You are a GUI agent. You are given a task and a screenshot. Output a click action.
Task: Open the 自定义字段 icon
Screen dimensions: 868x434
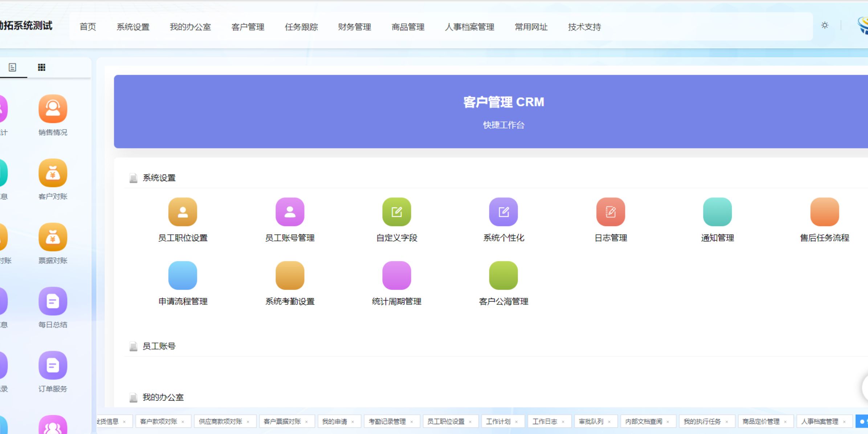[396, 212]
